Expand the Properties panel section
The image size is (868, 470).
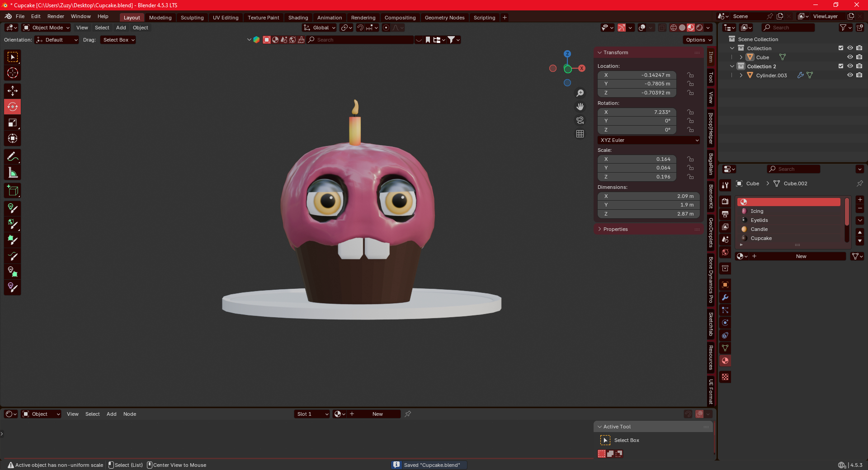pos(615,229)
